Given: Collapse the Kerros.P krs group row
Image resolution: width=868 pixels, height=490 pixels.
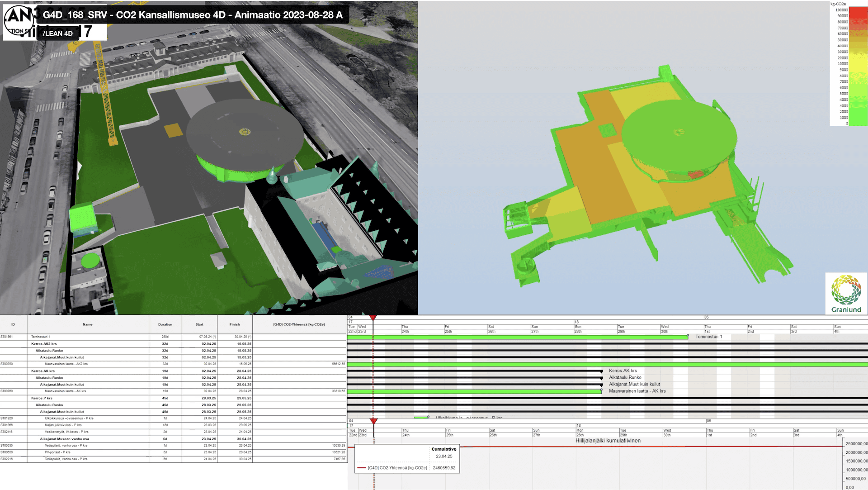Looking at the screenshot, I should (x=42, y=398).
